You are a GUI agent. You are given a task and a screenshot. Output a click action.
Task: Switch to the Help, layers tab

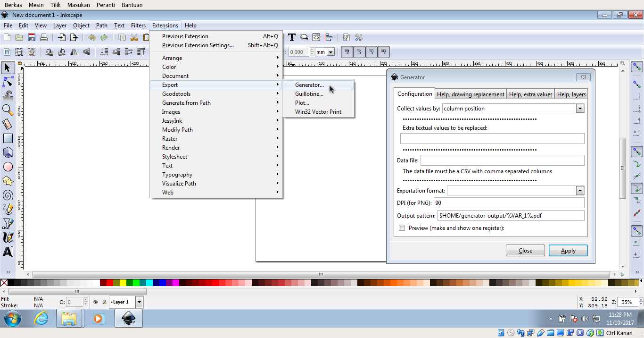coord(571,94)
